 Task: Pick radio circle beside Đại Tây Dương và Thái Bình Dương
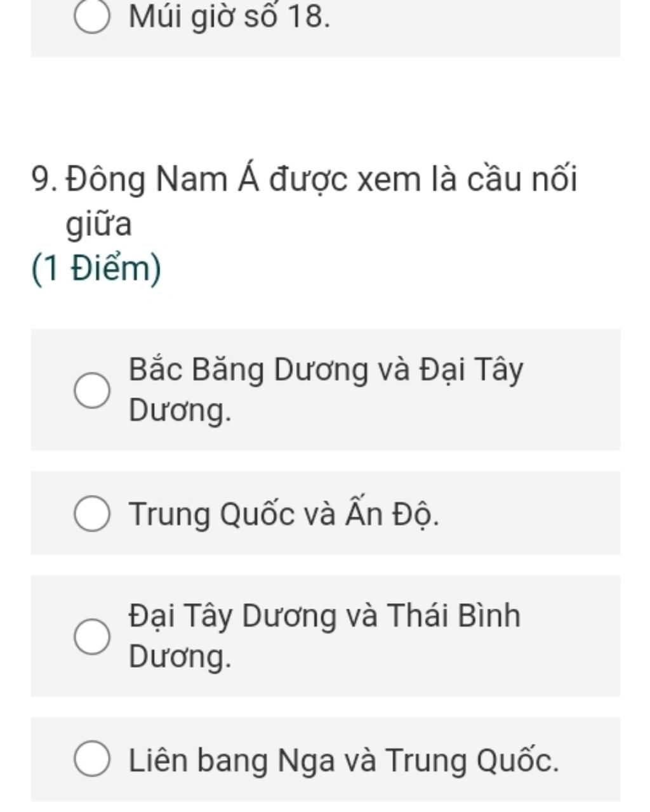click(92, 636)
